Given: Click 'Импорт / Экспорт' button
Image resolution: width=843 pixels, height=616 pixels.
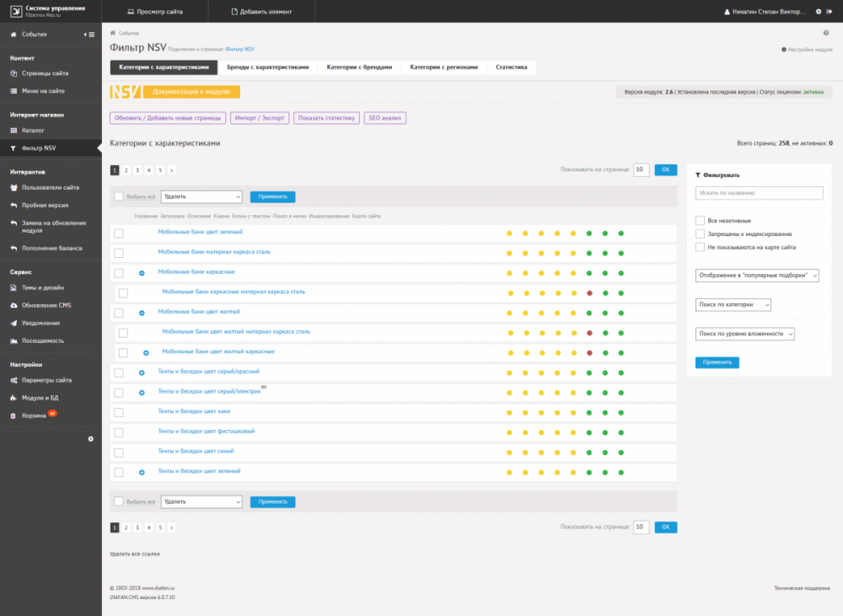Looking at the screenshot, I should point(260,118).
